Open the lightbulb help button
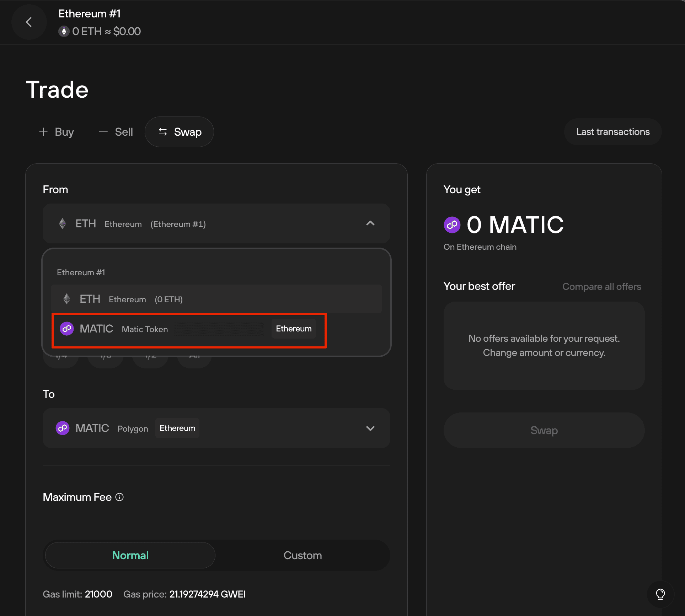The width and height of the screenshot is (685, 616). [x=660, y=594]
